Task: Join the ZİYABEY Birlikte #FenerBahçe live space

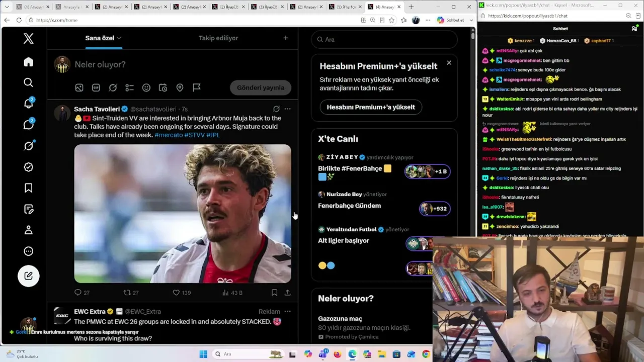Action: click(x=384, y=168)
